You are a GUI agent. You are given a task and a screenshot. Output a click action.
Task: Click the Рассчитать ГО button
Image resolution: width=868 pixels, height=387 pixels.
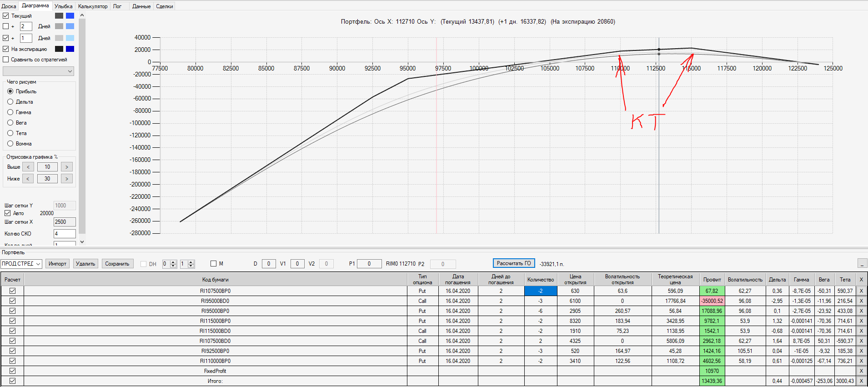(x=514, y=263)
